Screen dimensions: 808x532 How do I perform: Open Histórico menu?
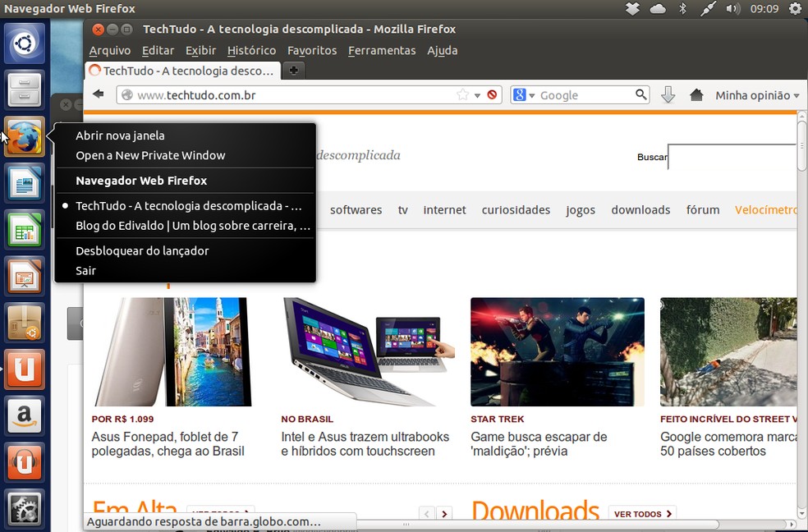[251, 50]
